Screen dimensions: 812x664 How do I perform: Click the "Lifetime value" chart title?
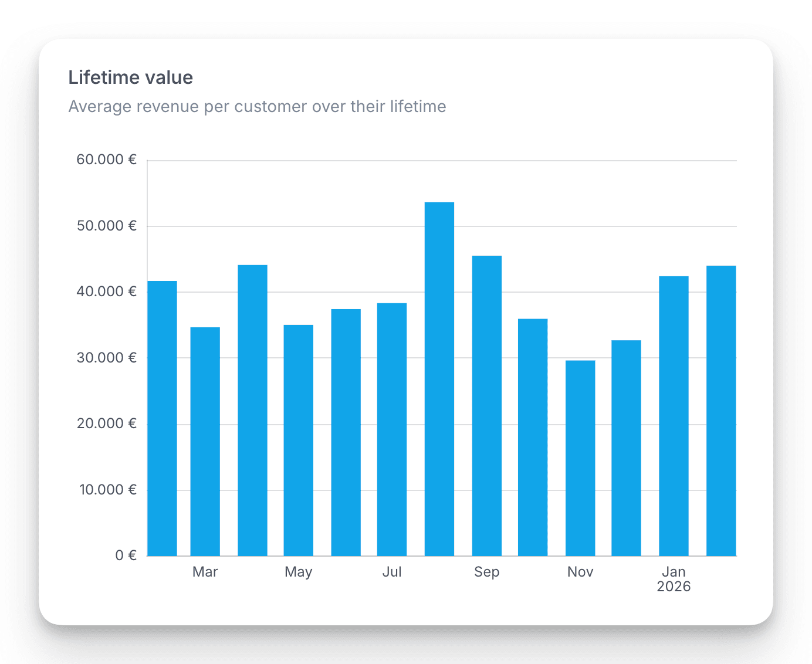(130, 77)
